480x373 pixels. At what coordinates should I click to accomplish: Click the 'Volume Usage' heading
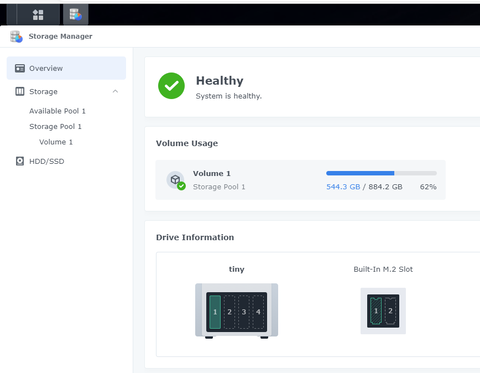[187, 143]
